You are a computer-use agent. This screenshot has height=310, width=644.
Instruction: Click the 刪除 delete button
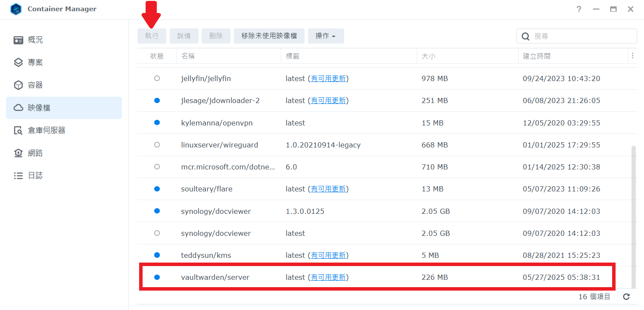tap(216, 36)
